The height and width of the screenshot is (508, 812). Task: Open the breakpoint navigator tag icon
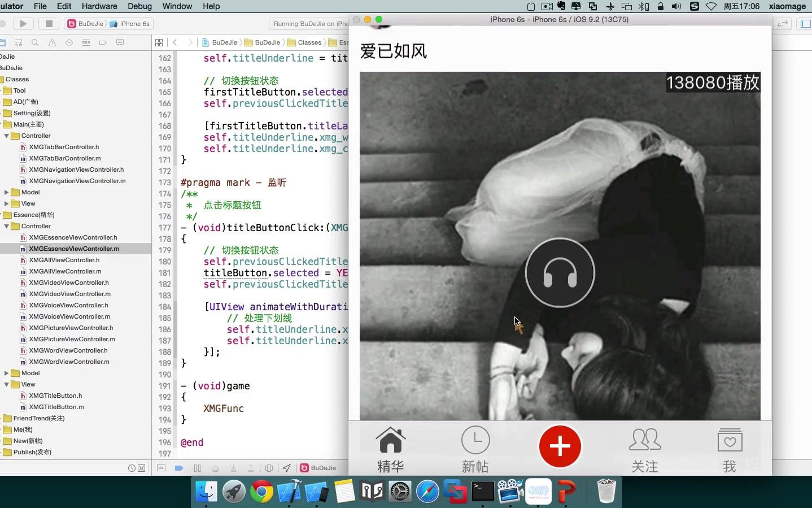click(x=103, y=42)
